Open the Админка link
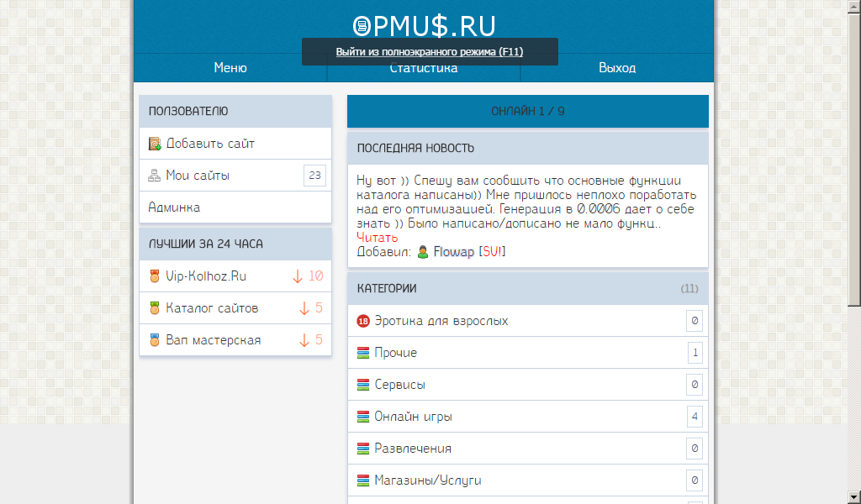 pyautogui.click(x=174, y=207)
